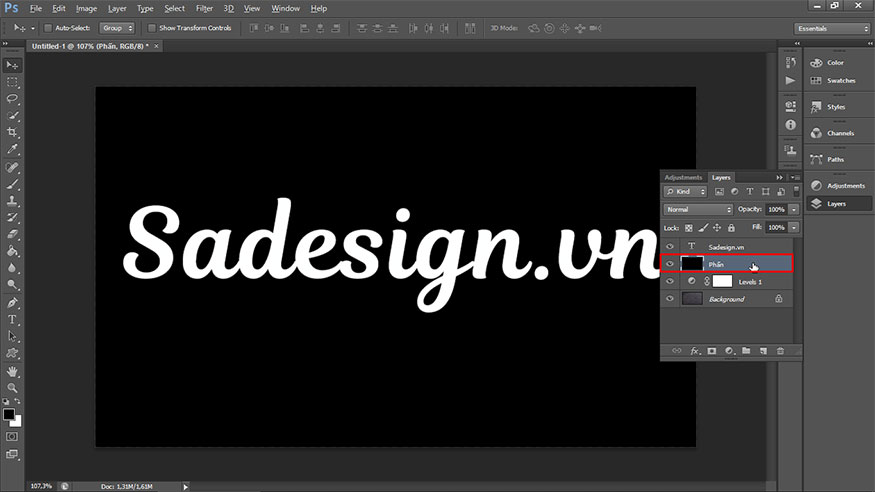Click the Change Screen Mode icon
875x492 pixels.
click(x=12, y=454)
